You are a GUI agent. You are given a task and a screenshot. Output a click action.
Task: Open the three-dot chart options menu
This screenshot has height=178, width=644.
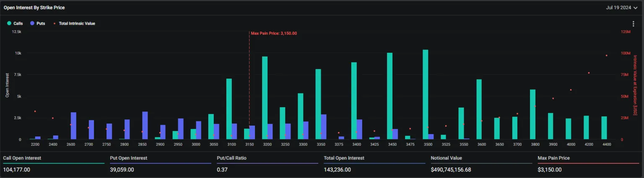point(634,24)
